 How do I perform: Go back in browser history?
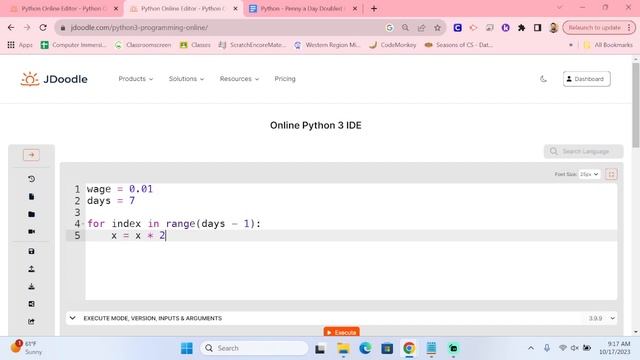[11, 27]
